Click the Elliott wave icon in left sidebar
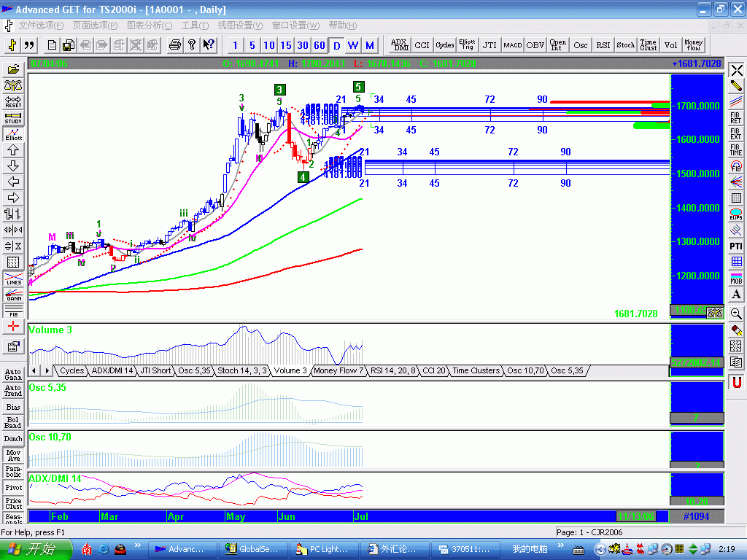This screenshot has width=747, height=560. coord(13,133)
